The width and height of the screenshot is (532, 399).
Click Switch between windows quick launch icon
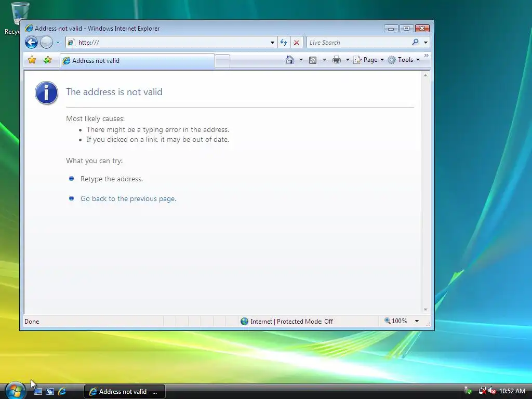click(50, 391)
